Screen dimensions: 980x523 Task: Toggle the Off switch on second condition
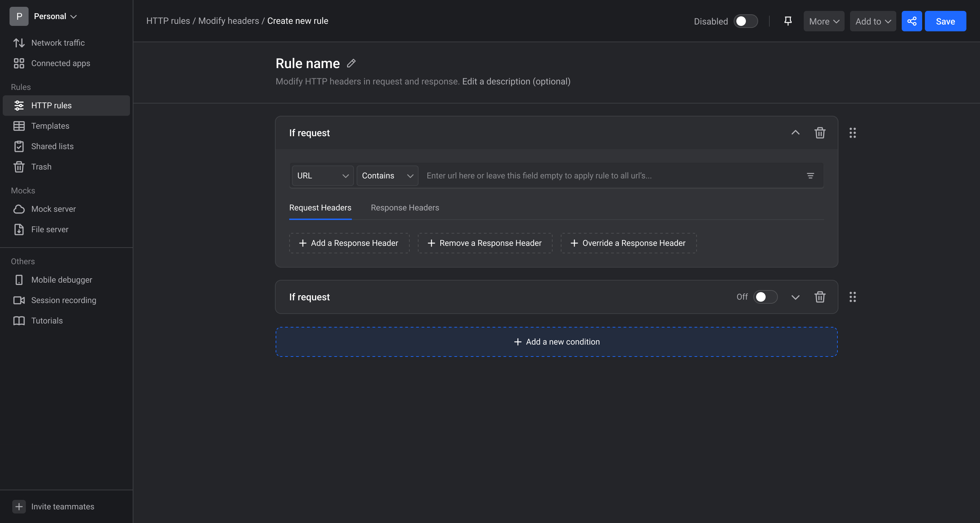tap(765, 297)
